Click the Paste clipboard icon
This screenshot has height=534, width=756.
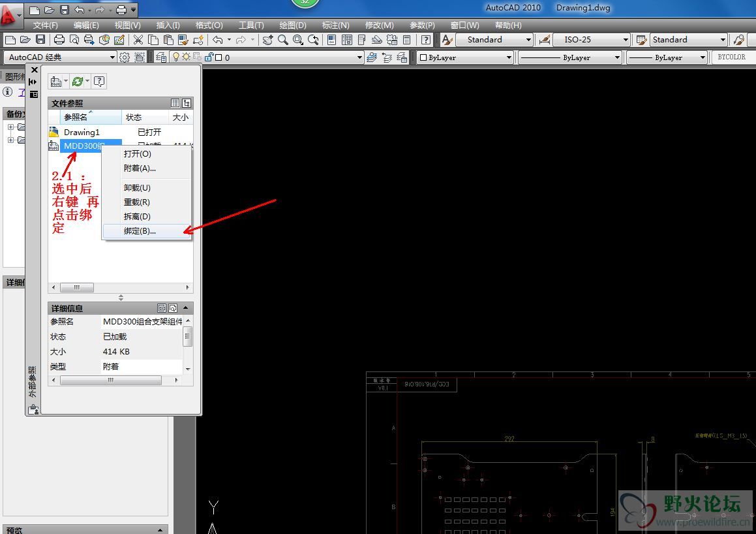click(168, 40)
